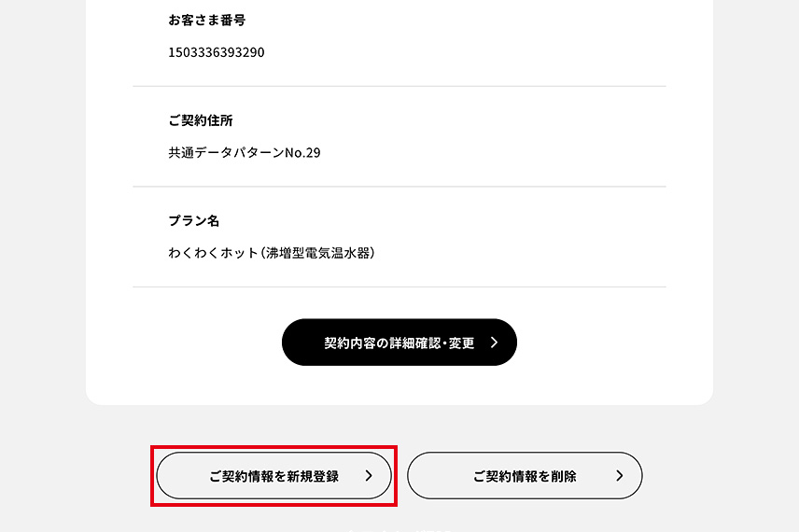The width and height of the screenshot is (799, 532).
Task: Click the ご契約住所 heading
Action: tap(201, 120)
